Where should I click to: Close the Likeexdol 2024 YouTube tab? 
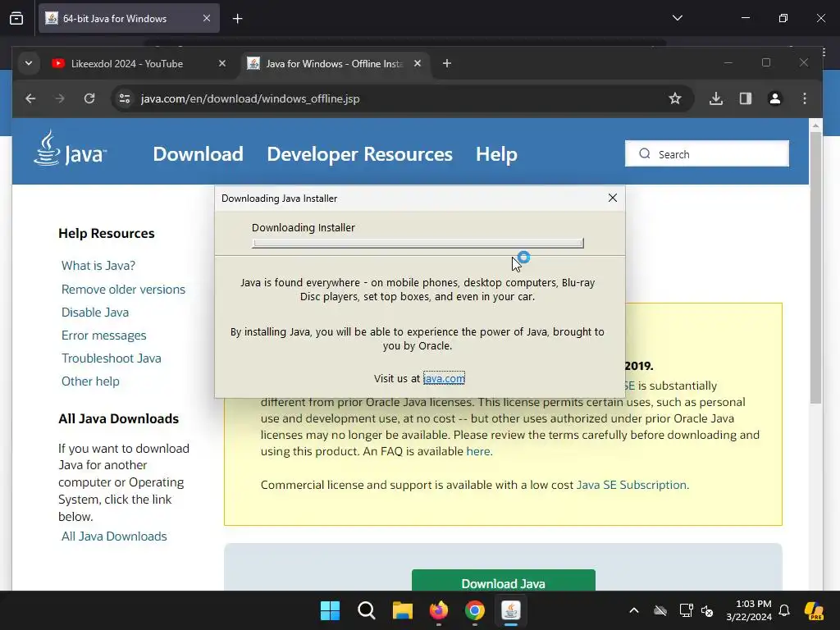coord(221,64)
